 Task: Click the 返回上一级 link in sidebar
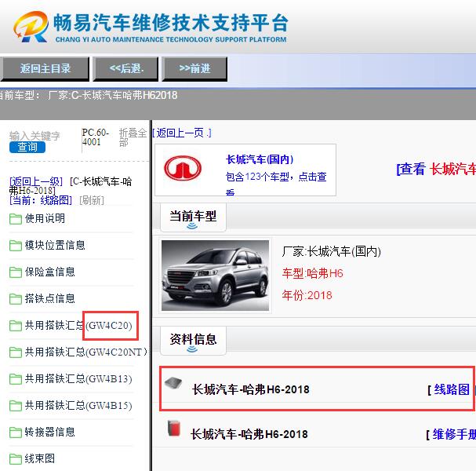pos(36,181)
